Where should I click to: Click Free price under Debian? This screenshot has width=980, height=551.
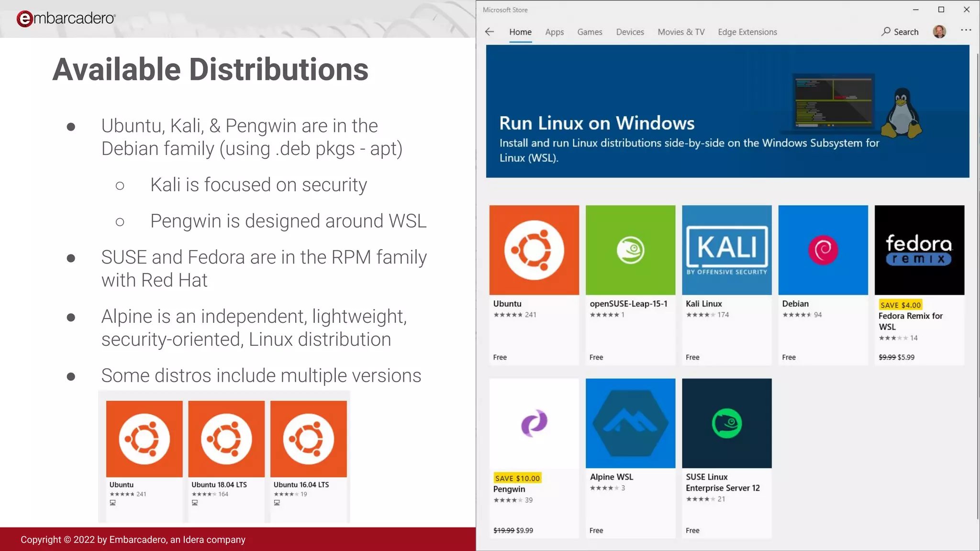click(x=789, y=357)
